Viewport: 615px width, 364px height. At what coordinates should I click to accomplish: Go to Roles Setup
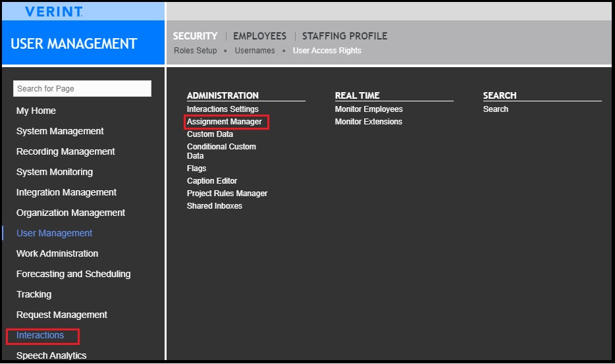point(196,51)
